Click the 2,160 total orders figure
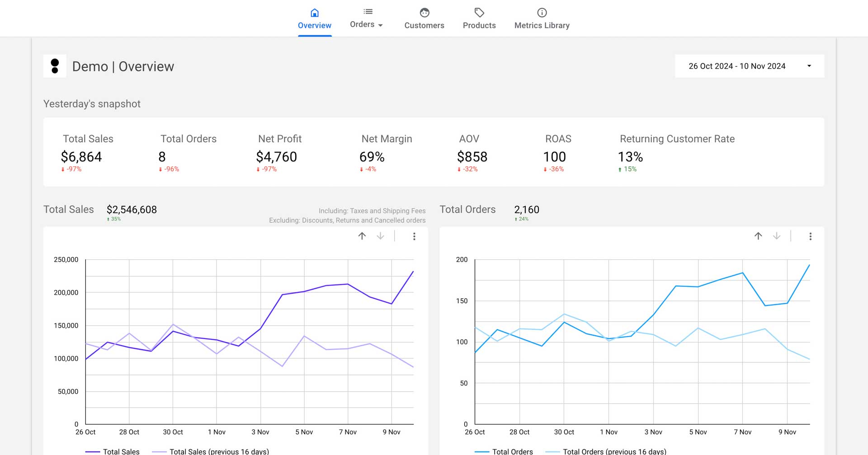This screenshot has height=455, width=868. pyautogui.click(x=527, y=210)
